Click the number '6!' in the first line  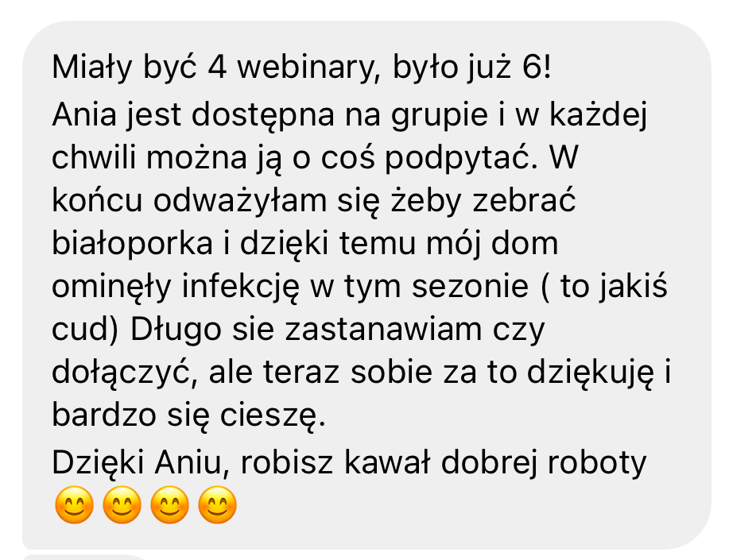pos(537,68)
